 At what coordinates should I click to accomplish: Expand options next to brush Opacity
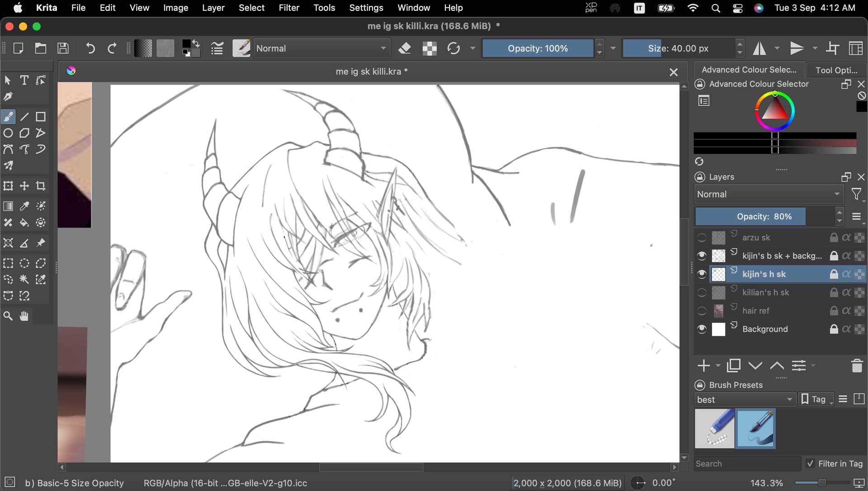pyautogui.click(x=613, y=48)
